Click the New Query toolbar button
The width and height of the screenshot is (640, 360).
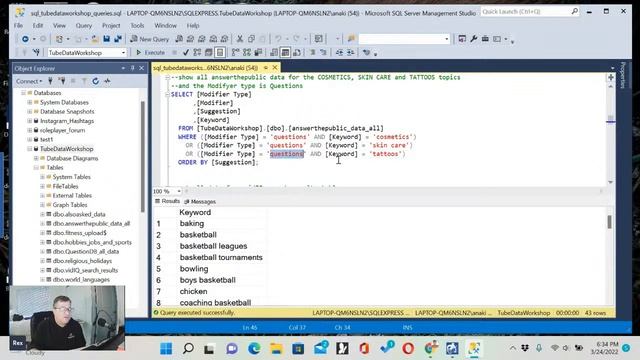pyautogui.click(x=149, y=39)
